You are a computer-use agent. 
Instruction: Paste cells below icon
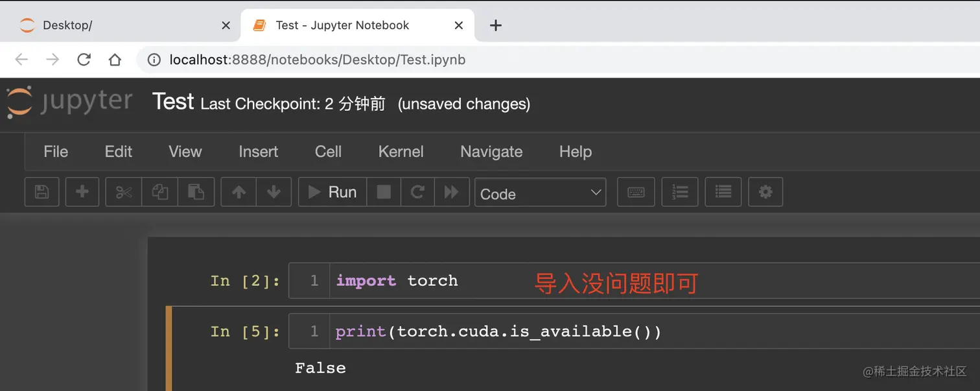point(196,192)
